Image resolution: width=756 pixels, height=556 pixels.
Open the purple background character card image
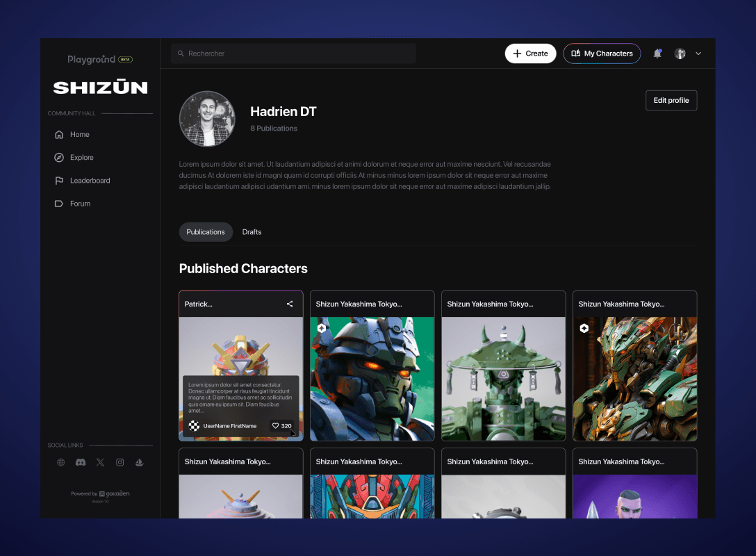pyautogui.click(x=635, y=497)
